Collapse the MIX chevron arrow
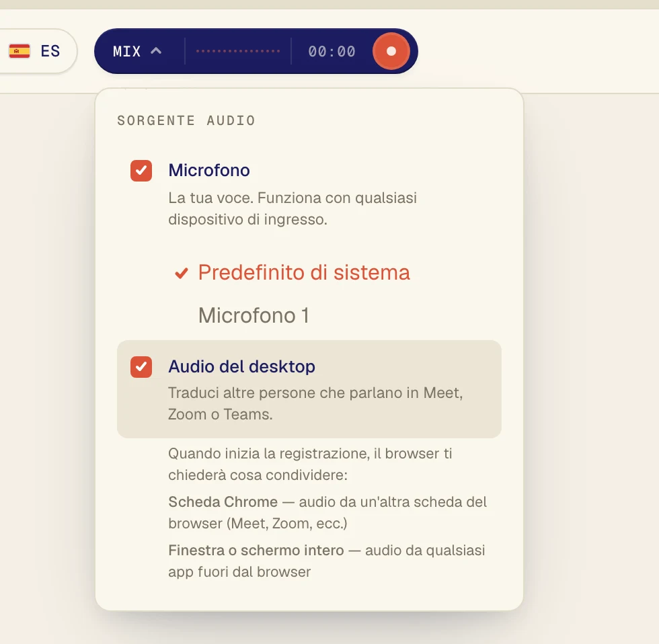Viewport: 659px width, 644px height. (156, 51)
